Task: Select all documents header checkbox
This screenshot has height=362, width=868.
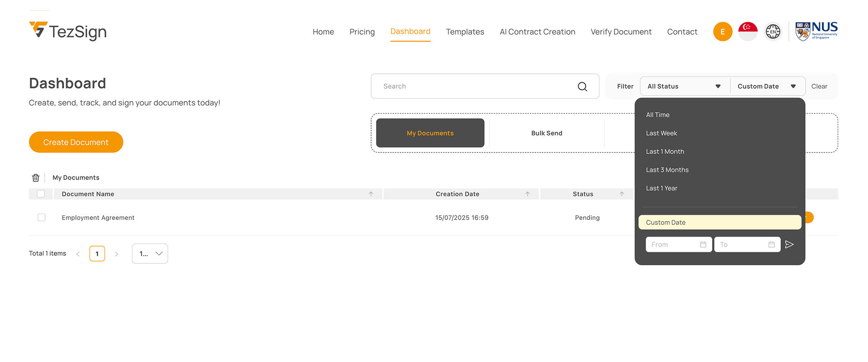Action: click(41, 194)
